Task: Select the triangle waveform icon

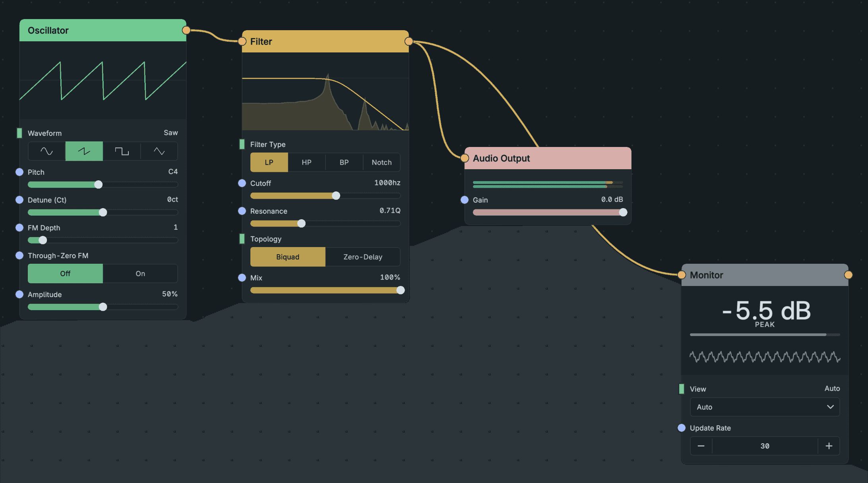Action: click(x=159, y=151)
